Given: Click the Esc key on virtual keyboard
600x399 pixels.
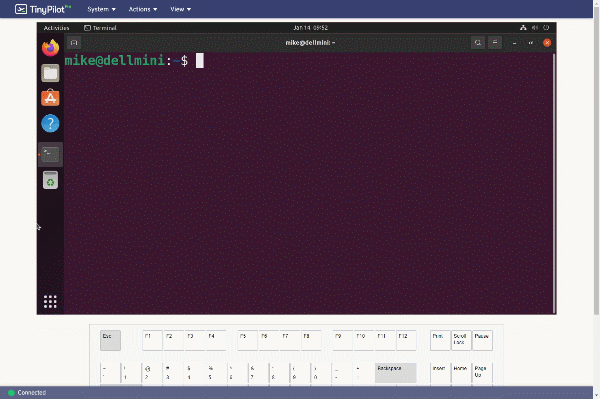Looking at the screenshot, I should 110,340.
